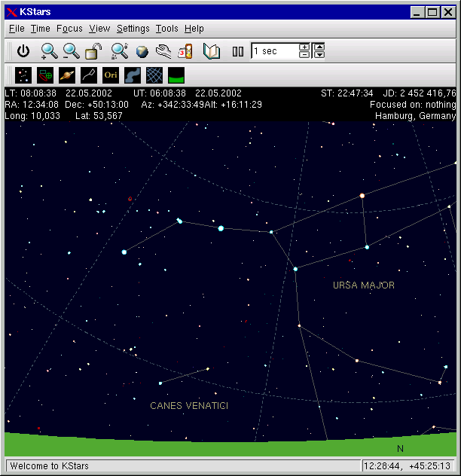The width and height of the screenshot is (461, 476).
Task: Increase time step with plus button
Action: (304, 47)
